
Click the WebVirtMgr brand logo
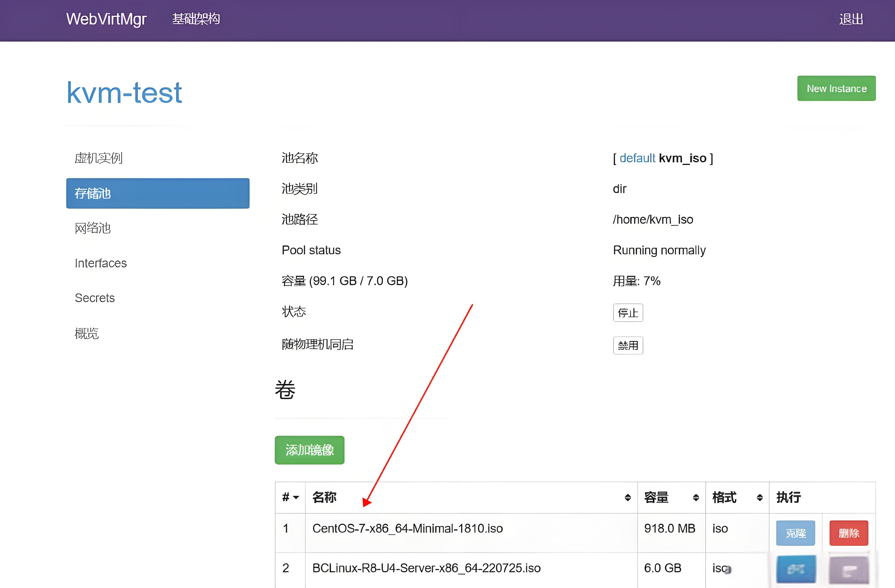106,19
